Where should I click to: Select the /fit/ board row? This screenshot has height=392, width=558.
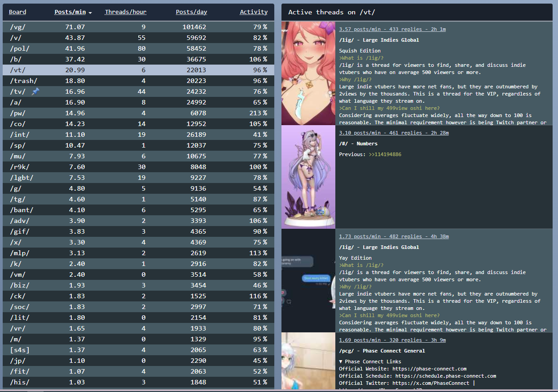click(x=138, y=371)
